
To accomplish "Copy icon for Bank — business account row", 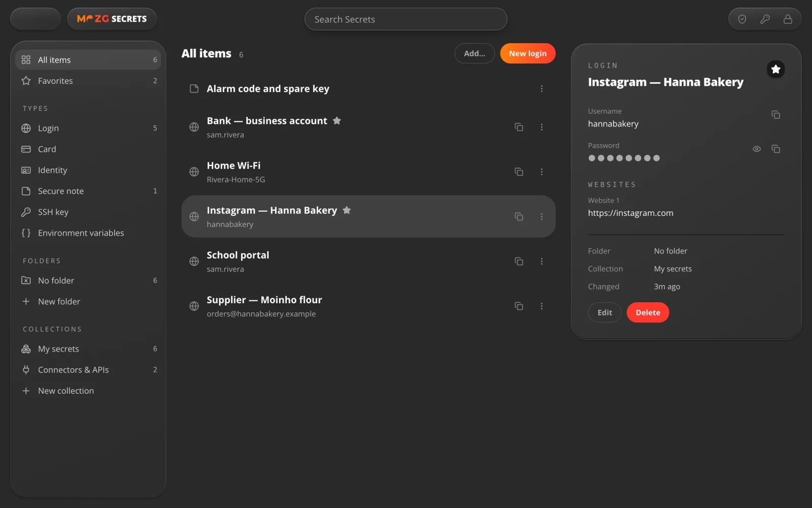I will point(519,127).
